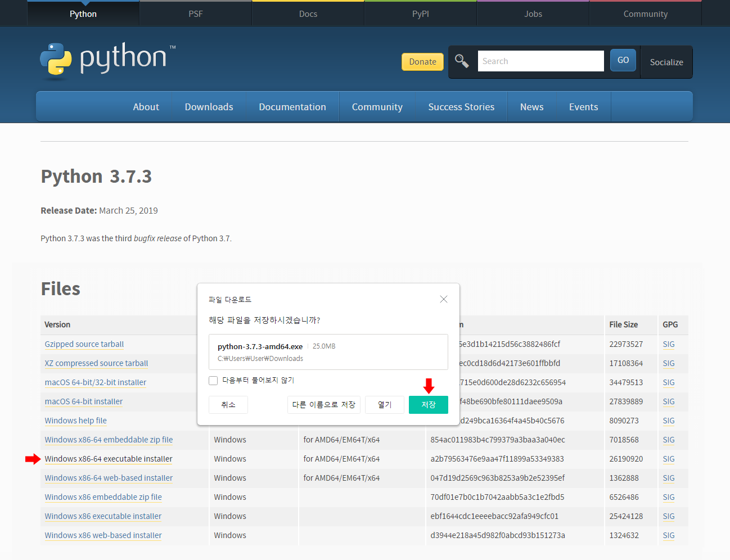Focus the Search input field
This screenshot has height=560, width=730.
pos(540,61)
